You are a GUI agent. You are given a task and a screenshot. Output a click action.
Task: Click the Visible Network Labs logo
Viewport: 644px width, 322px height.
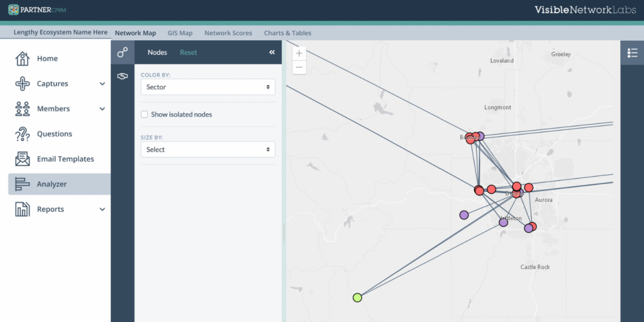586,10
